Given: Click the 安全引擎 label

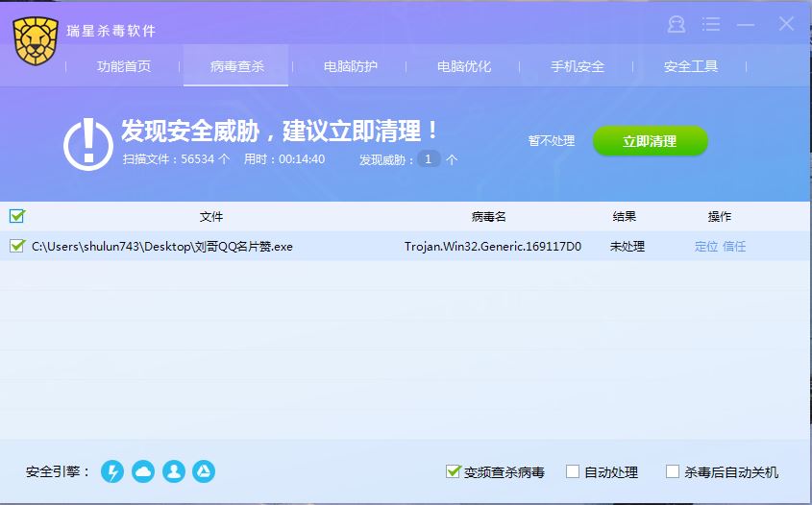Looking at the screenshot, I should point(58,471).
